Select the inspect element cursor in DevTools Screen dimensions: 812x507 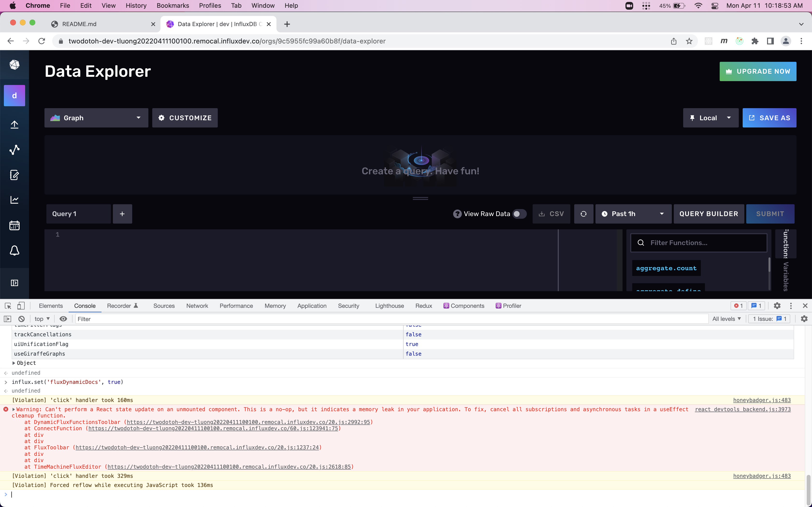[7, 306]
